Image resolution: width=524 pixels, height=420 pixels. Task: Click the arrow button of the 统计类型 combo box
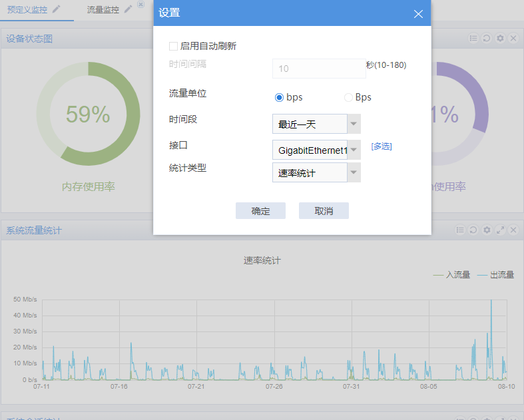coord(354,172)
